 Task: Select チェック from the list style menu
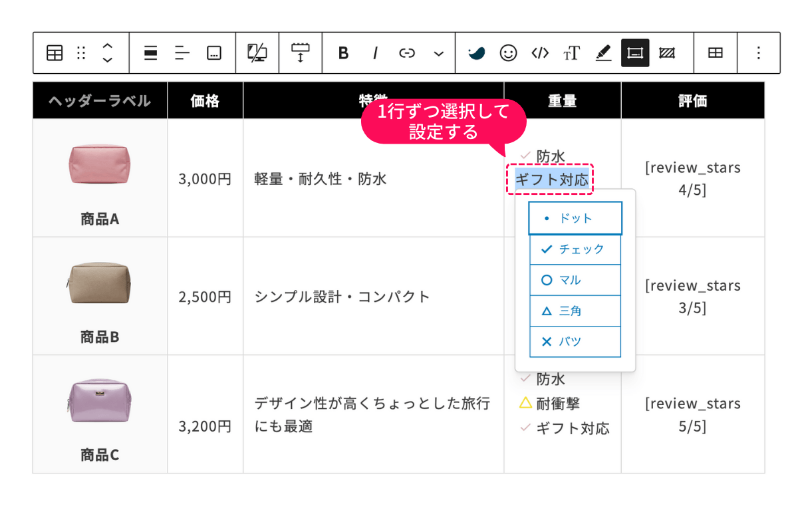point(575,249)
